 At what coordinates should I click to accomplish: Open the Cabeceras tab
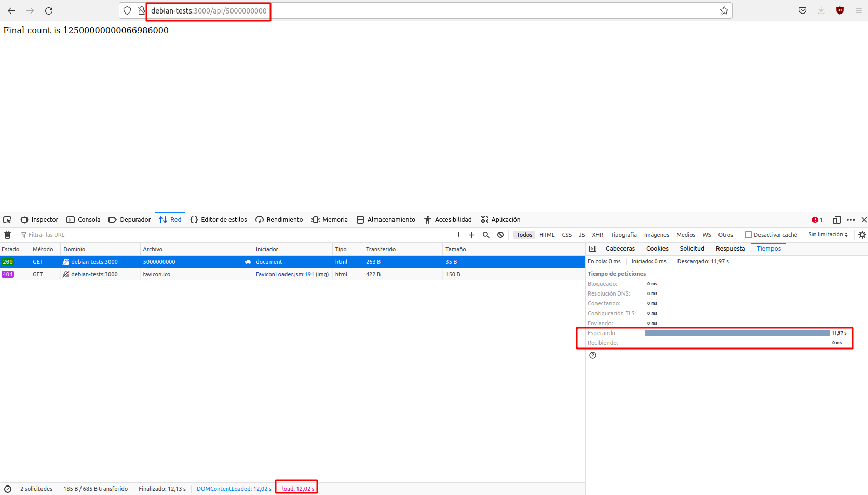click(x=620, y=249)
